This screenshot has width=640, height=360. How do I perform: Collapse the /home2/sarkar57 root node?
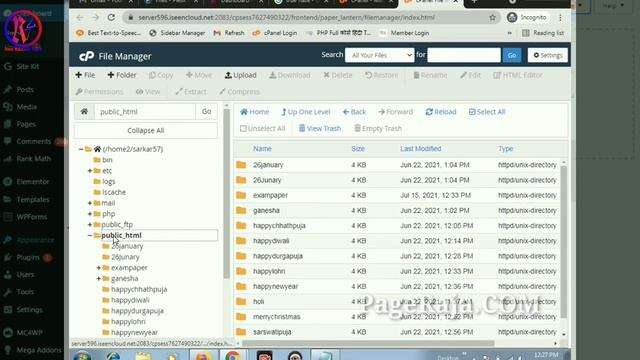point(81,149)
